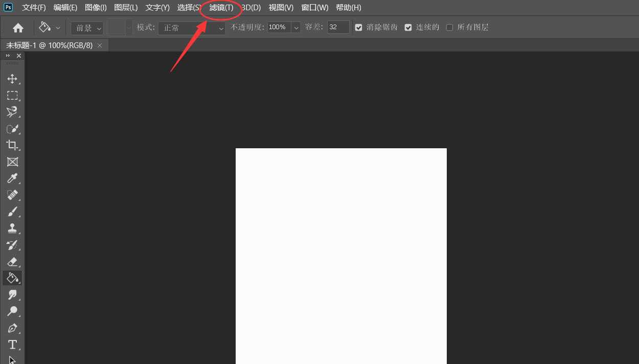Select the Pen tool
Image resolution: width=639 pixels, height=364 pixels.
[x=12, y=328]
